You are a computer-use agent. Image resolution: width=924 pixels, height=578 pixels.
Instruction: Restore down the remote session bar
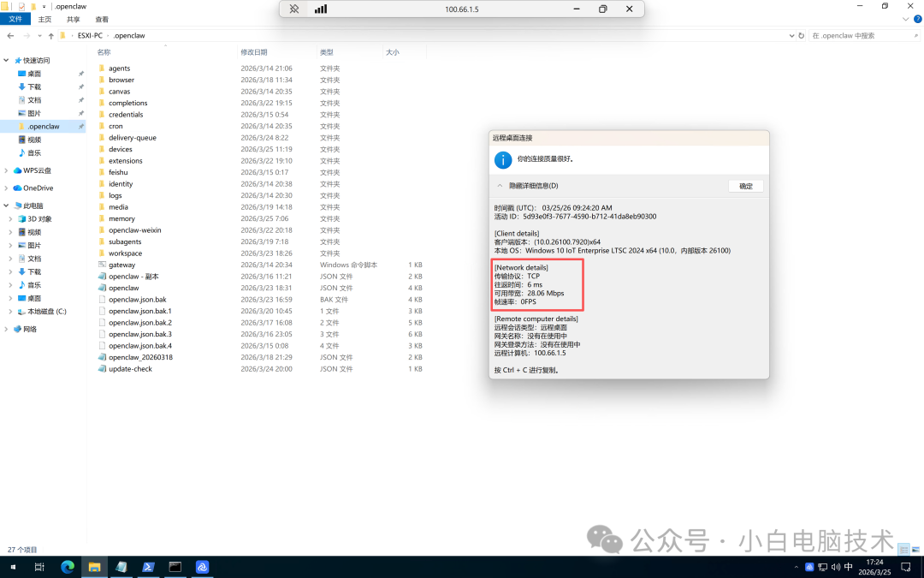[603, 9]
